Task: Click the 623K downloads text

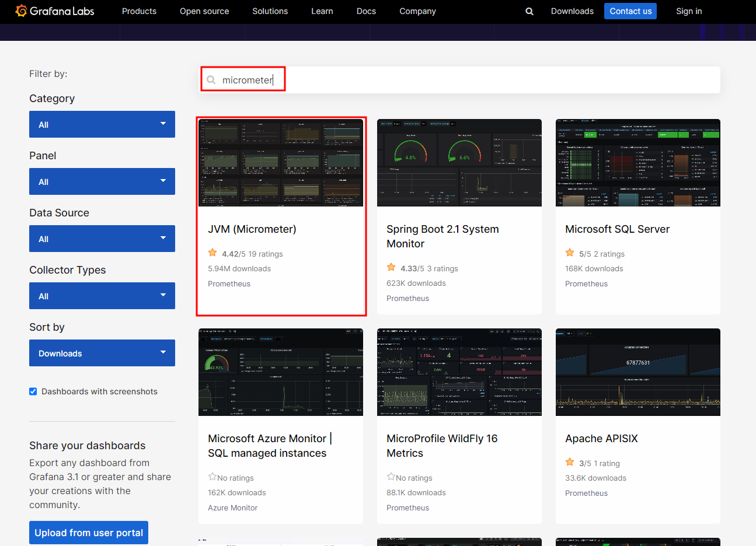Action: point(416,283)
